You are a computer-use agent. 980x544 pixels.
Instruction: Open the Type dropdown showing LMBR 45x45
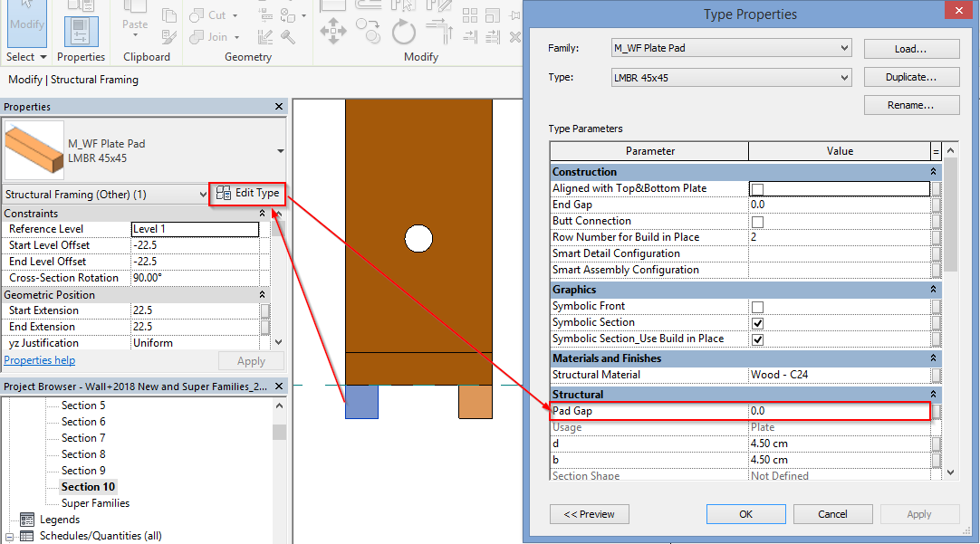tap(730, 77)
